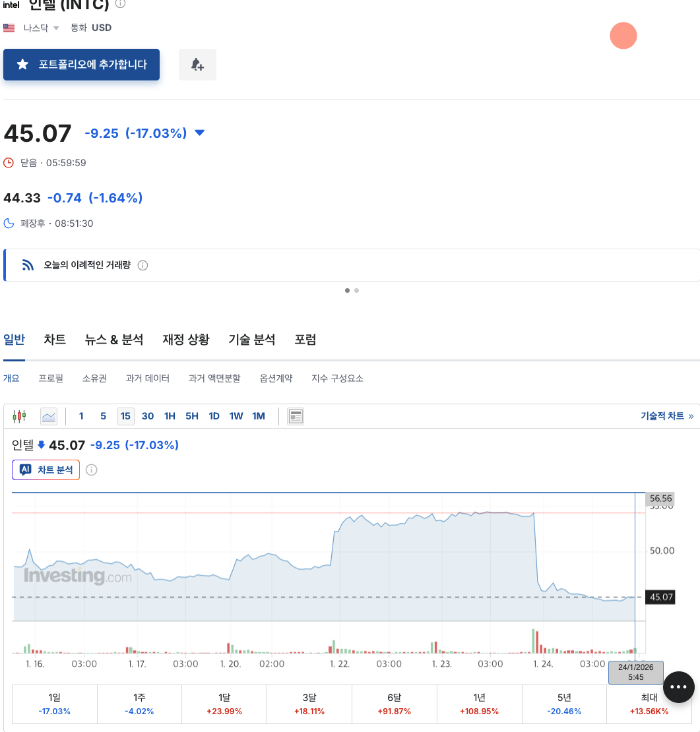Open the 포럼 tab
700x732 pixels.
(305, 340)
